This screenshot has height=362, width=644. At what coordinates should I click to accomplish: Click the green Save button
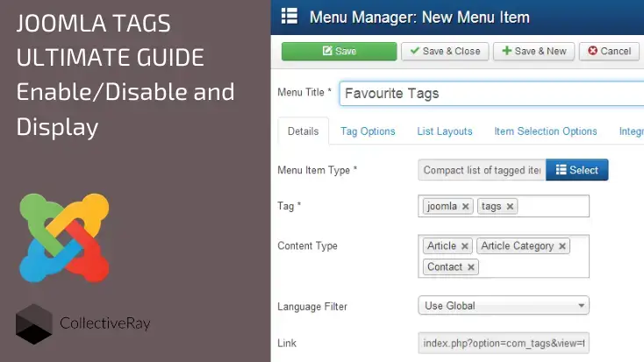coord(339,52)
